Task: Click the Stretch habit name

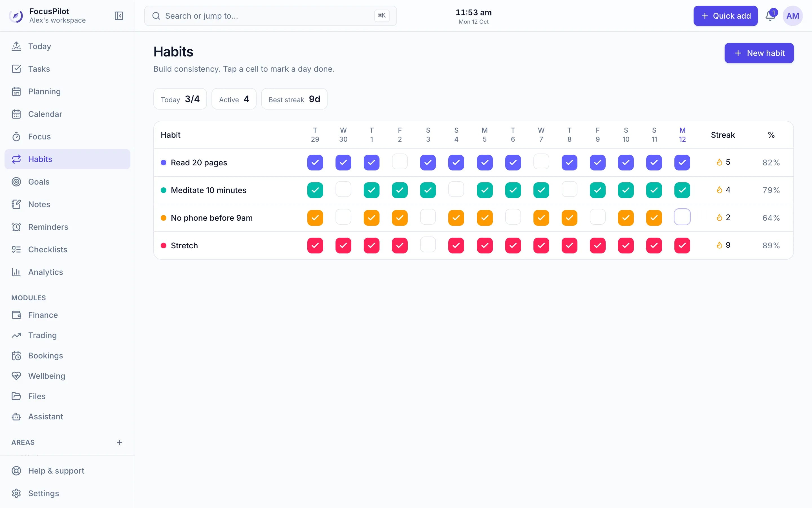Action: (x=184, y=246)
